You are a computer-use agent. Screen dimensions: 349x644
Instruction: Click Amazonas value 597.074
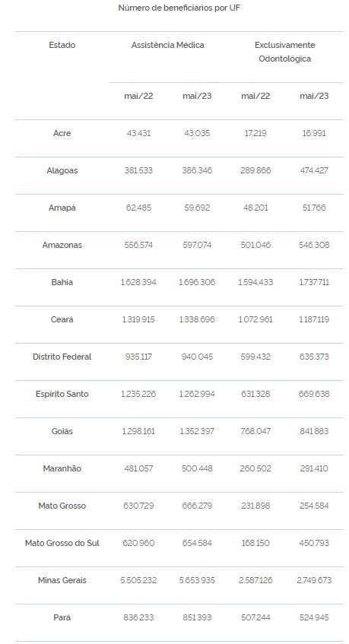(197, 245)
